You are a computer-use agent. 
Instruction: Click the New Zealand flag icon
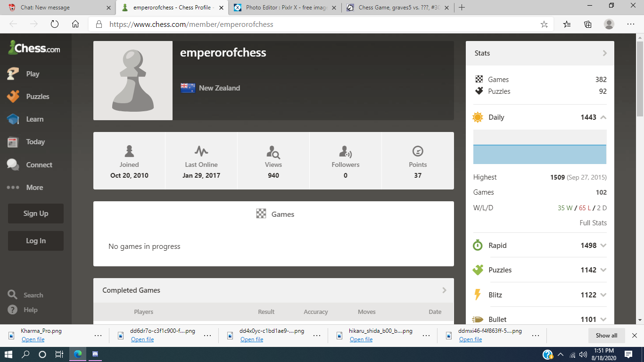point(188,88)
